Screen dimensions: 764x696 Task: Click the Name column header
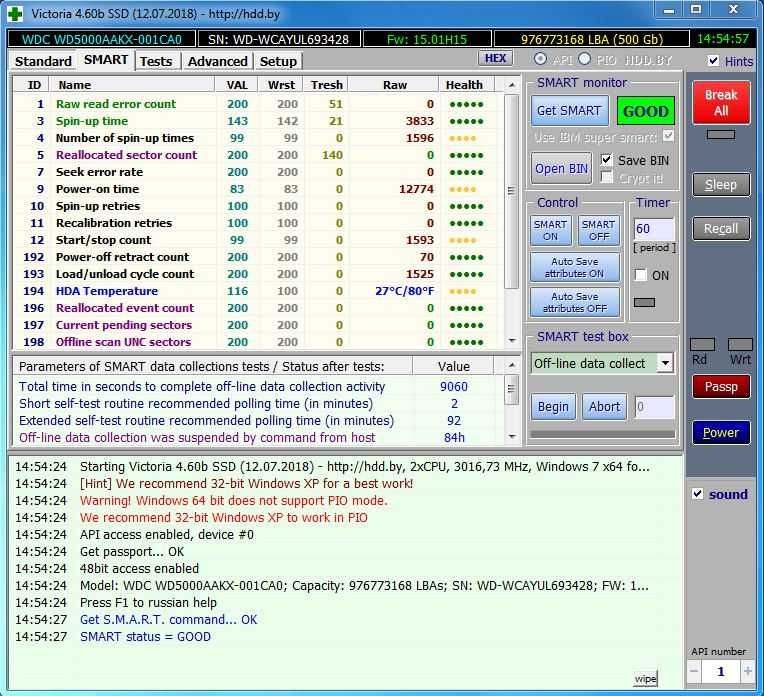pos(132,85)
